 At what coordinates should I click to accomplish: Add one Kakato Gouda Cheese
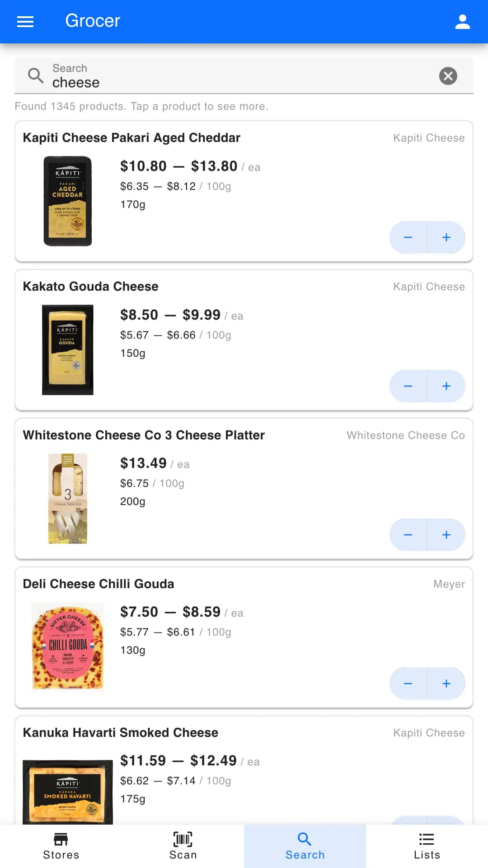click(x=446, y=386)
